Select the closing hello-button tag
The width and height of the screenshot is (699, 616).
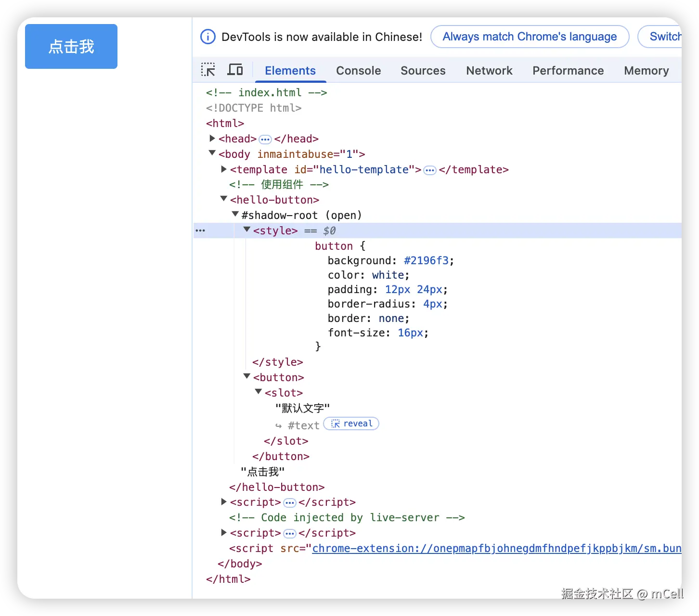point(277,487)
